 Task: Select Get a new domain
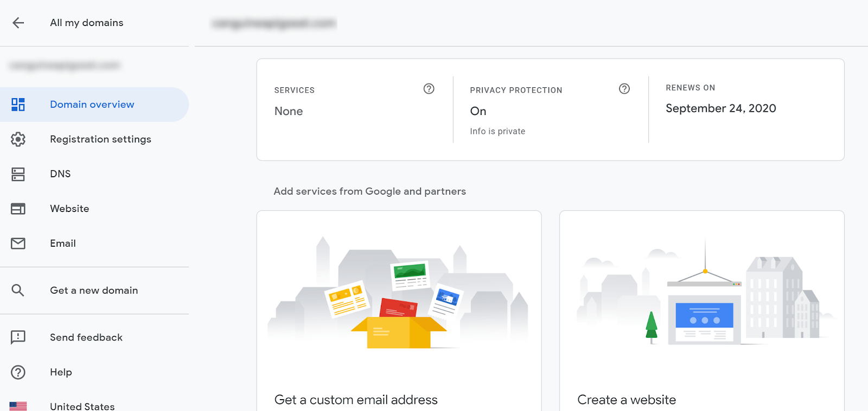(x=94, y=291)
